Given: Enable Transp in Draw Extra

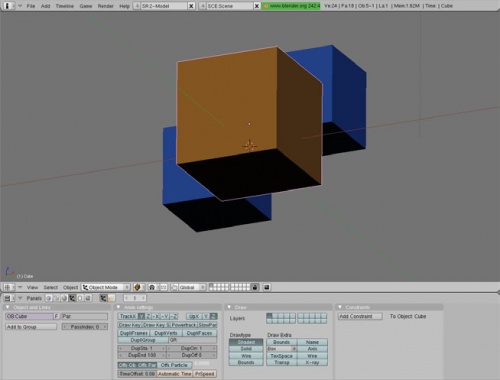Looking at the screenshot, I should (282, 363).
